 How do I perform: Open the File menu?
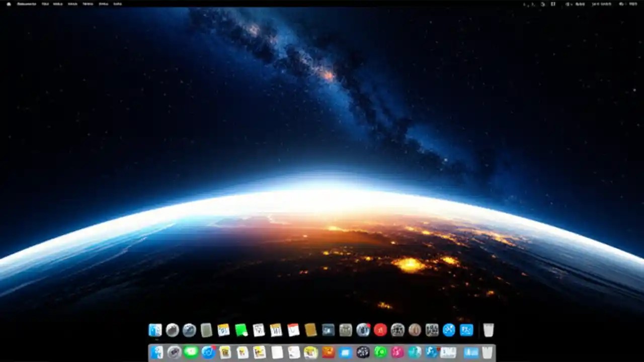point(45,4)
